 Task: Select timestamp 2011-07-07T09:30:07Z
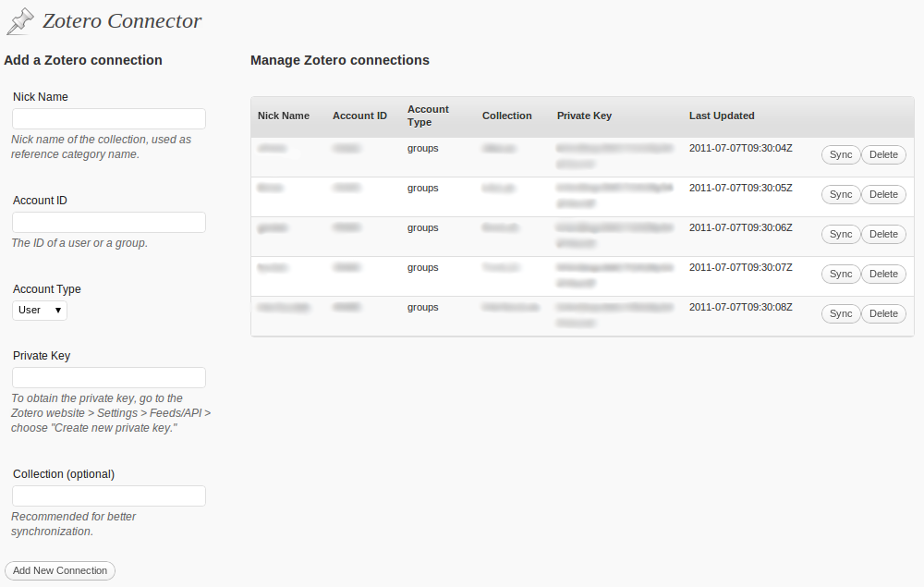(x=741, y=267)
